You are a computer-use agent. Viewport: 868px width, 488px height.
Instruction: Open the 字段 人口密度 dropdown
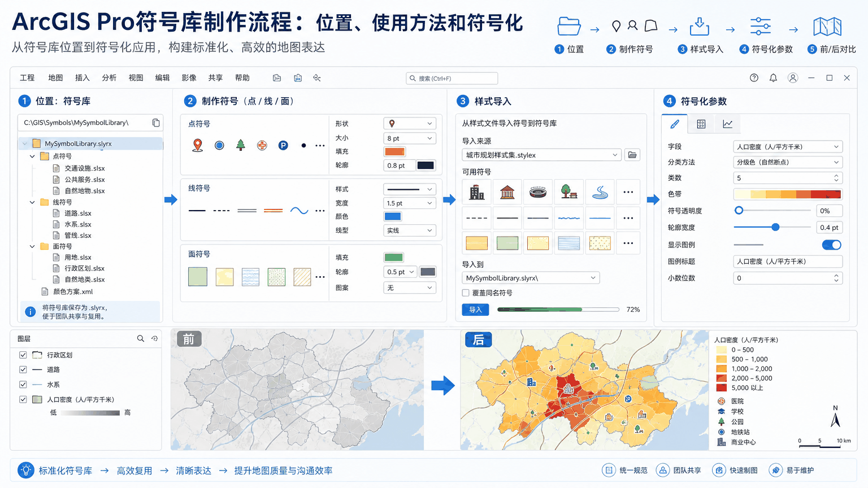pos(788,146)
